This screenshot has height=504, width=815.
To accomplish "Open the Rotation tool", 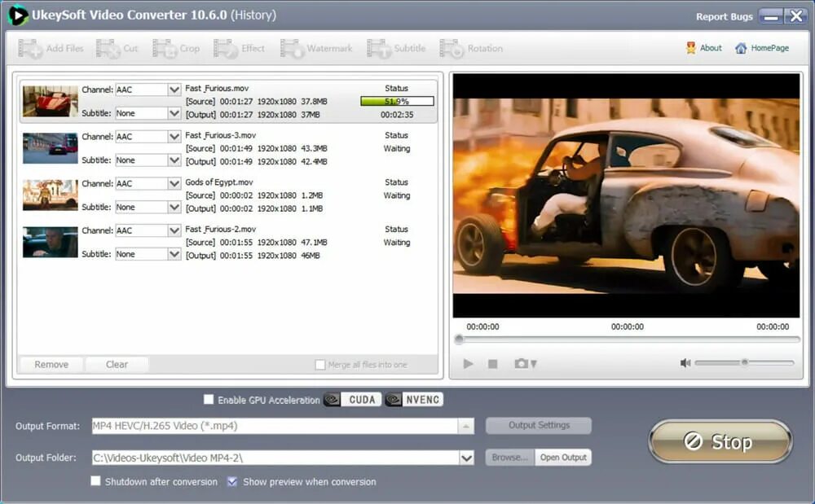I will click(471, 48).
